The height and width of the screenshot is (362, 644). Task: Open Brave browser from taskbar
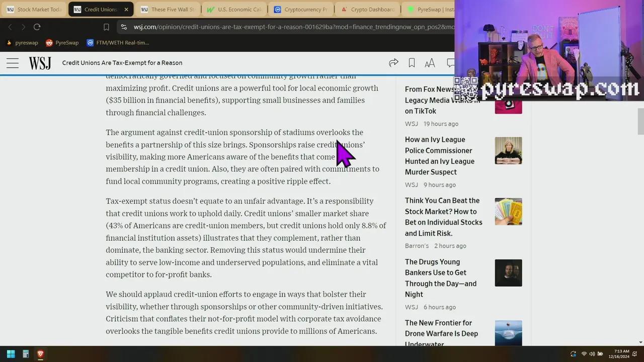[x=41, y=354]
